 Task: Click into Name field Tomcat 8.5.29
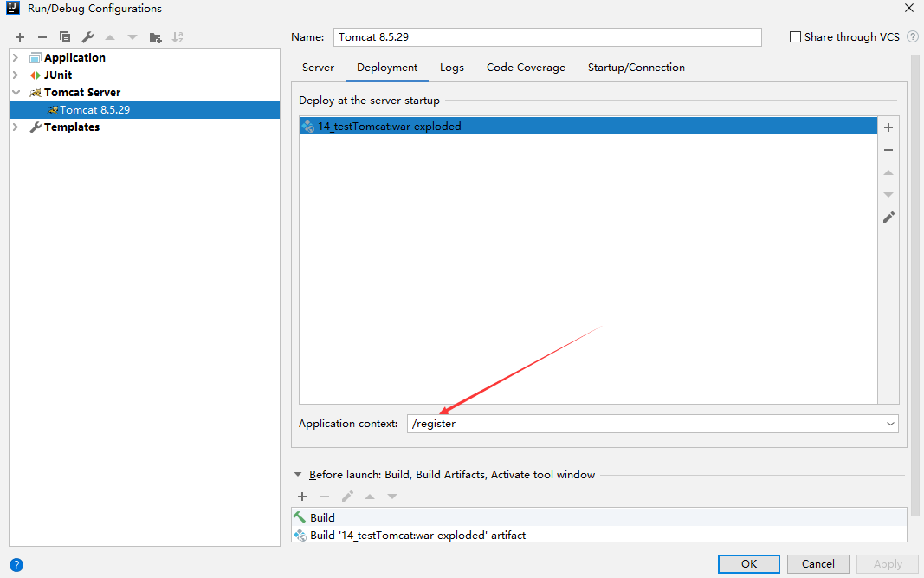click(x=547, y=37)
